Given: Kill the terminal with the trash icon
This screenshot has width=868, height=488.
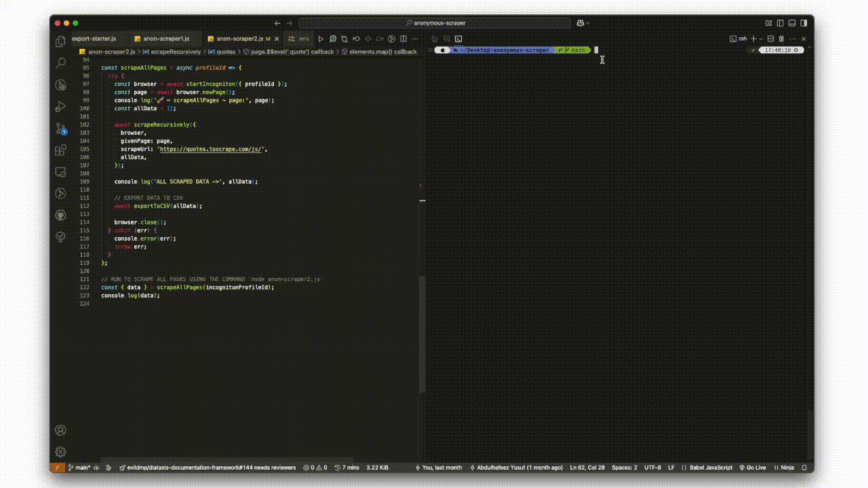Looking at the screenshot, I should pos(781,39).
